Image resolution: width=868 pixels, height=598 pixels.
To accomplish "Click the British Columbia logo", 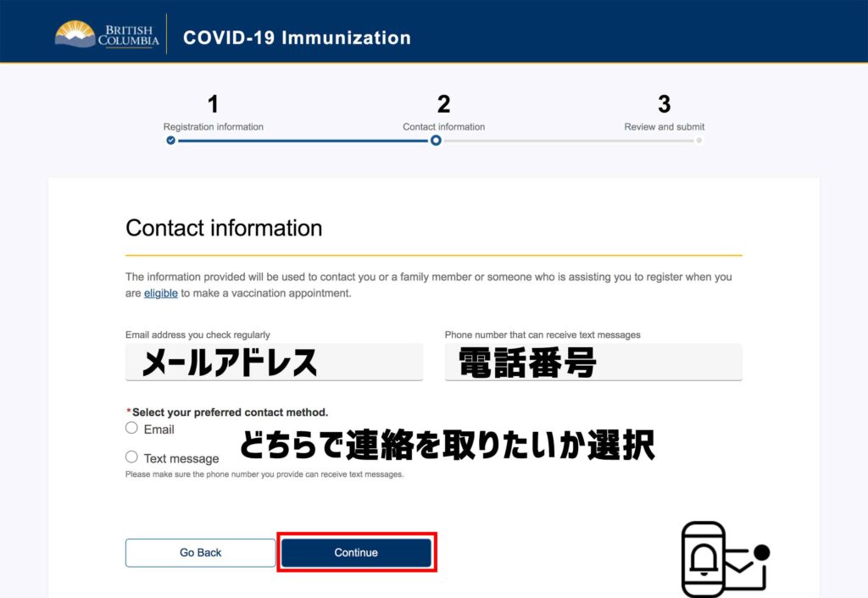I will click(107, 34).
